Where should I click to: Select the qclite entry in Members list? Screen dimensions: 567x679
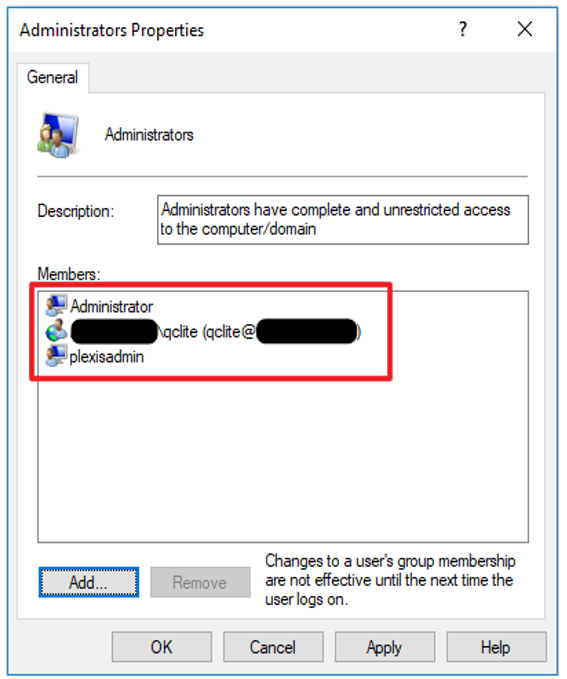[215, 332]
